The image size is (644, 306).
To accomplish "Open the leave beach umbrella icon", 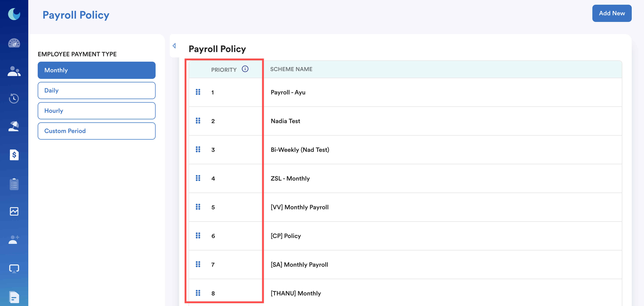I will [14, 126].
